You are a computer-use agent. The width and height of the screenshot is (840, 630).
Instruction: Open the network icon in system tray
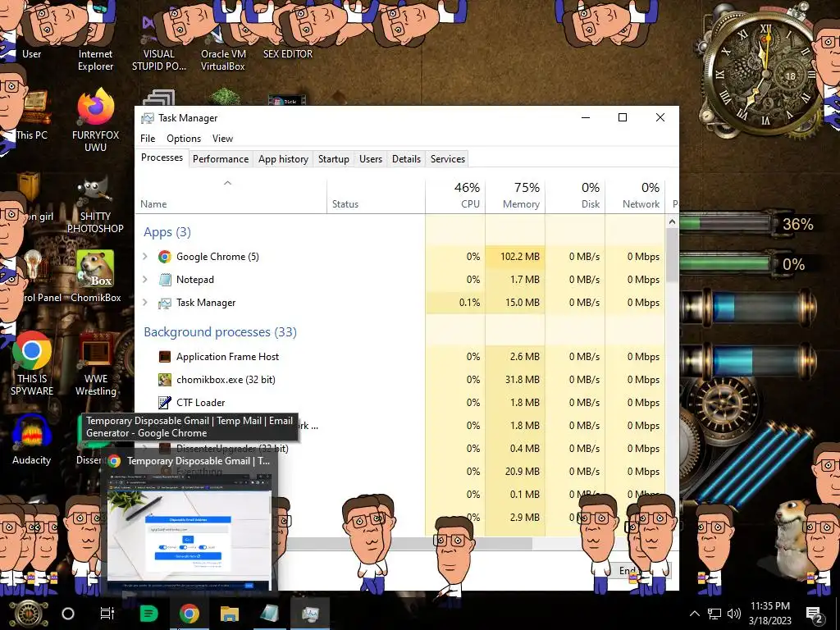[714, 614]
